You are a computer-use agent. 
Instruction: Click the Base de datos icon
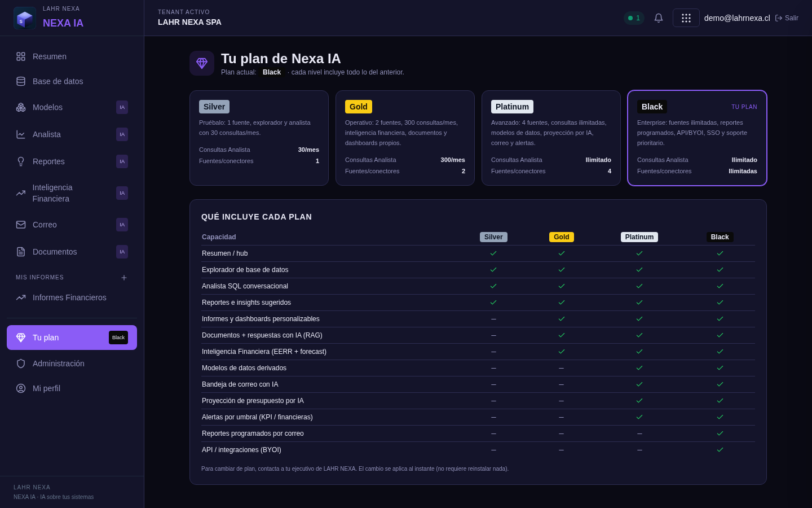pos(21,81)
